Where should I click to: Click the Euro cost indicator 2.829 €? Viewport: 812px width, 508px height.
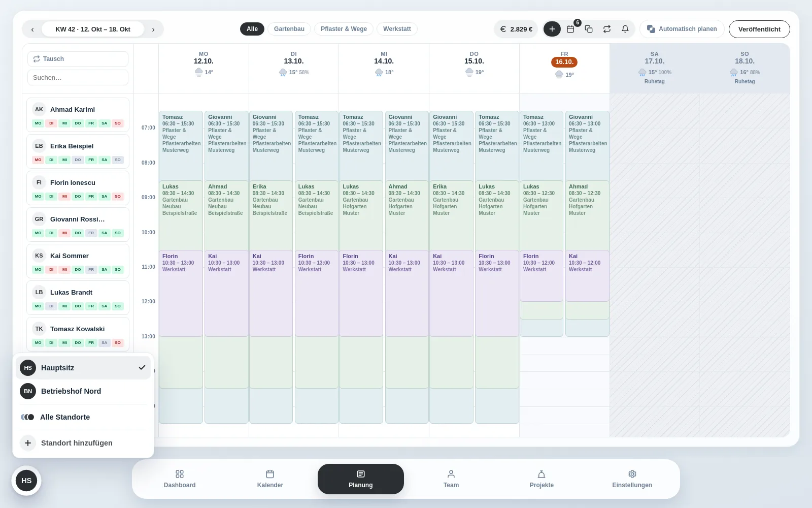[x=516, y=29]
